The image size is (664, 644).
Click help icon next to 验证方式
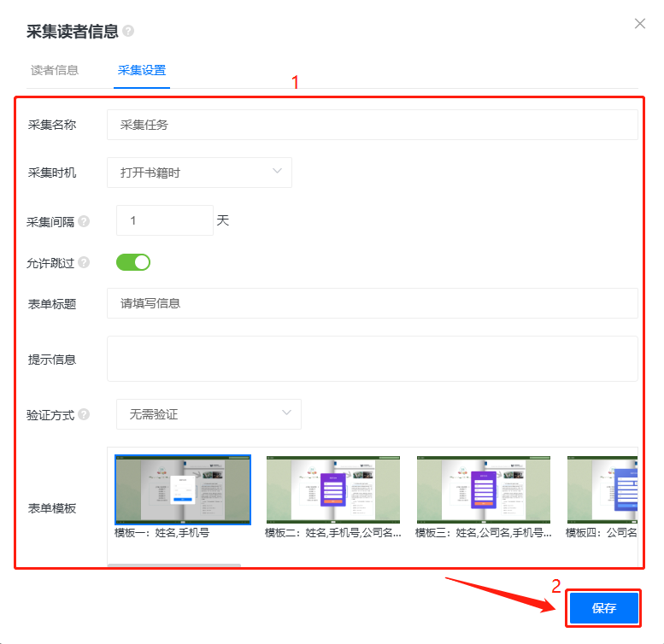click(x=84, y=414)
